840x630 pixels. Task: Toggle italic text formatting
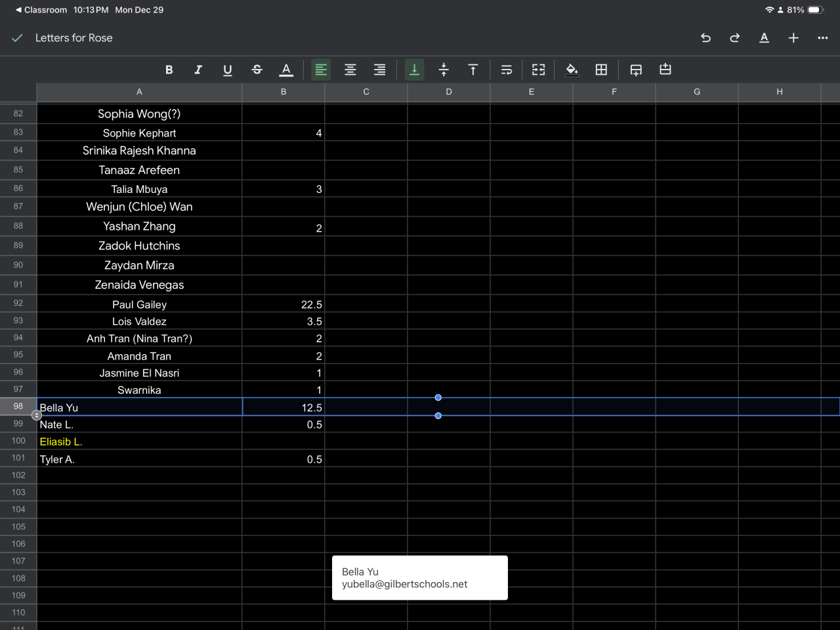point(198,70)
